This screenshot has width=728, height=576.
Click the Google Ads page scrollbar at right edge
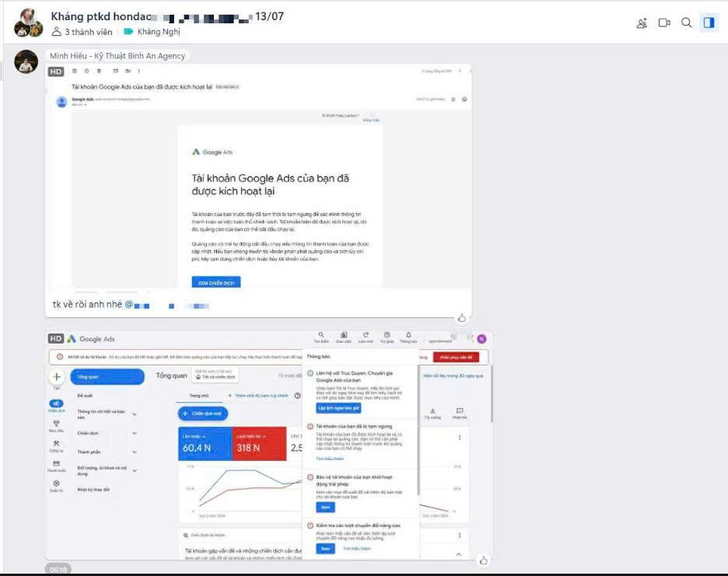(492, 393)
